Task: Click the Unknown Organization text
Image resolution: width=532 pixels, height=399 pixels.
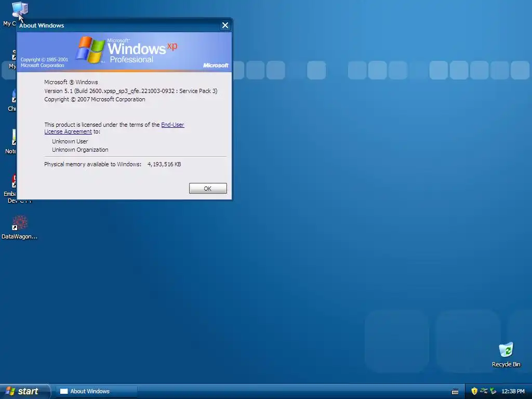Action: tap(80, 150)
